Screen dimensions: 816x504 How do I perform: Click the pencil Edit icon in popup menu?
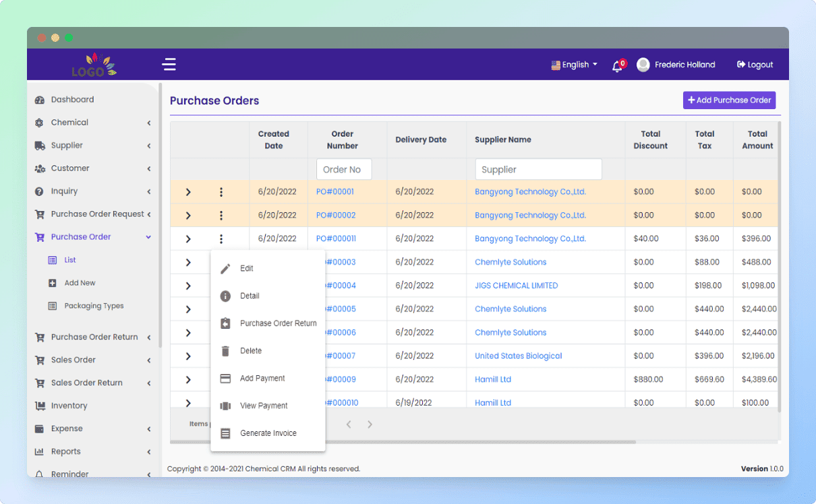tap(225, 268)
